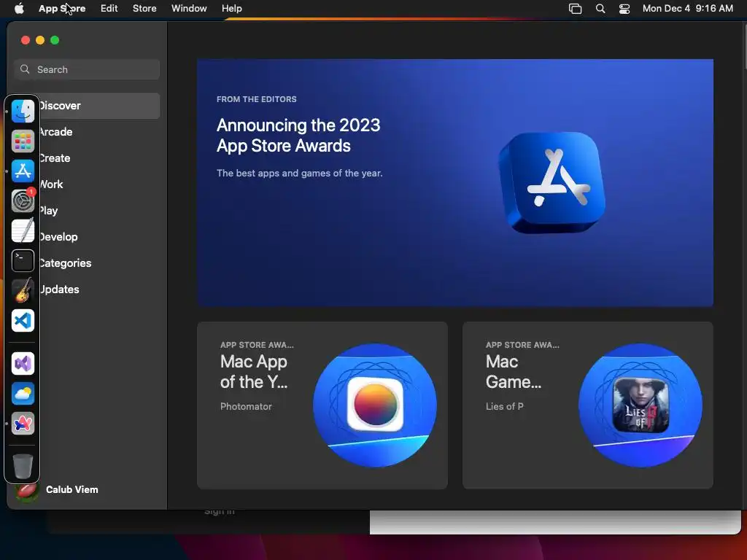Click the 'Lies of P' text
This screenshot has width=747, height=560.
pos(505,407)
